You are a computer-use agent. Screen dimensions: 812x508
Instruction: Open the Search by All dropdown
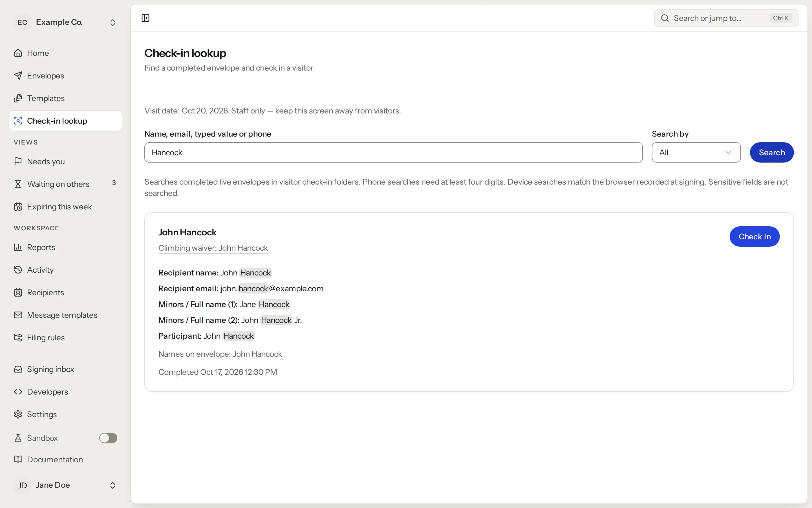[696, 152]
